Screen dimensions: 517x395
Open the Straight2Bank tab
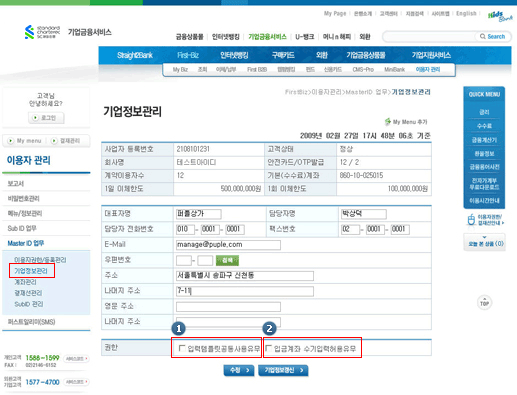135,55
